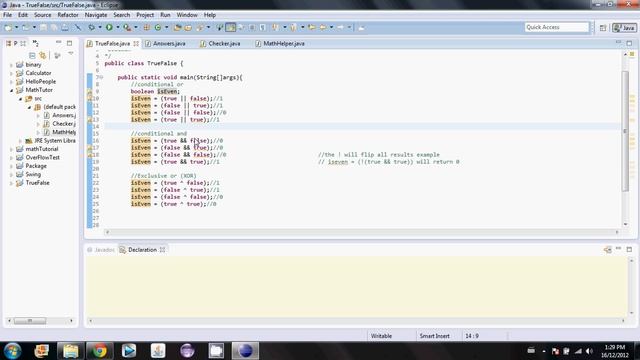Toggle Link with Editor in Package Explorer

[42, 55]
